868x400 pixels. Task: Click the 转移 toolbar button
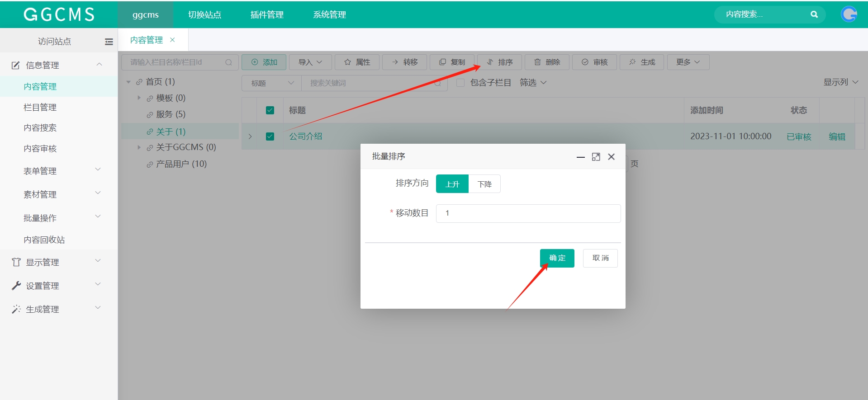404,62
